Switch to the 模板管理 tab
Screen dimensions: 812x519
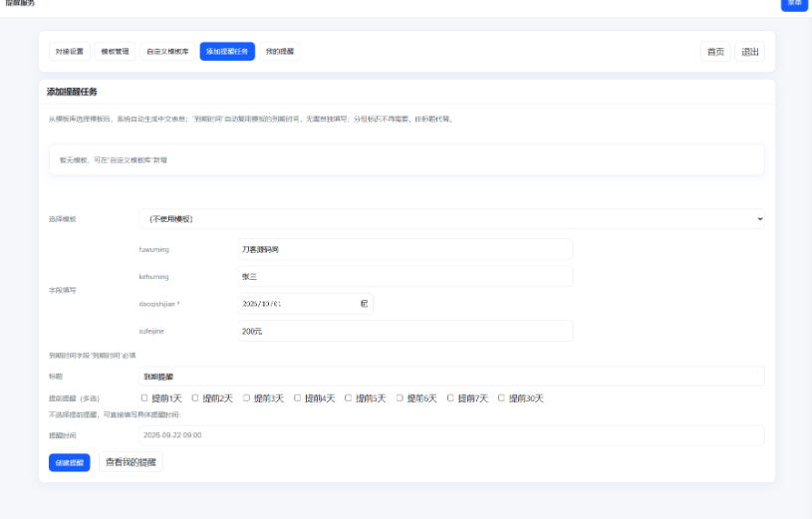[x=115, y=51]
